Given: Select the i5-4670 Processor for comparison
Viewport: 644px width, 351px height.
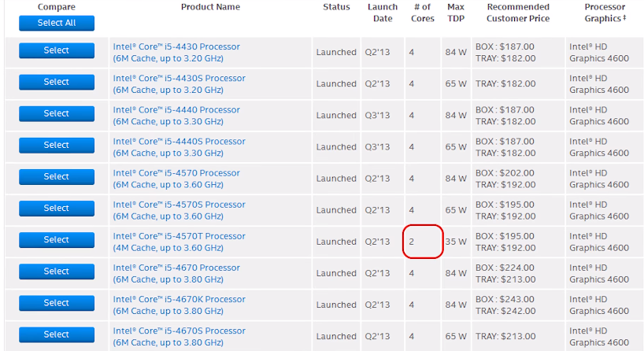Looking at the screenshot, I should pos(57,272).
